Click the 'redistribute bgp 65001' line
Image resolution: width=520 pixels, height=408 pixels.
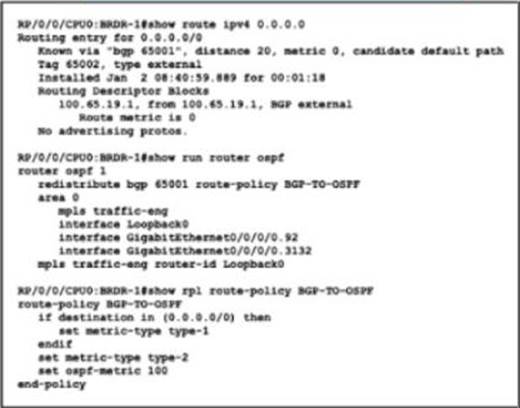(199, 184)
